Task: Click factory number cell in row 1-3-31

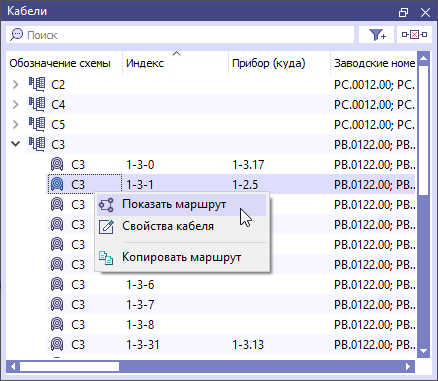Action: (374, 344)
